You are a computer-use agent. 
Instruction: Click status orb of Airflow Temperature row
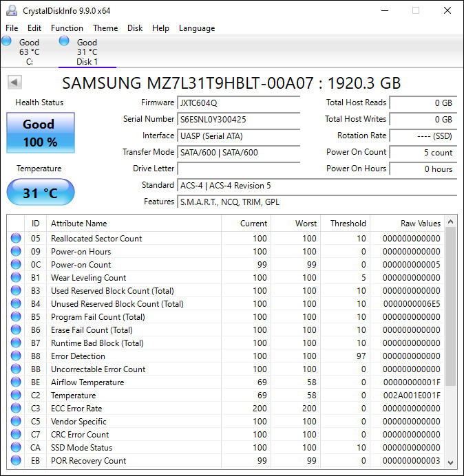tap(16, 382)
